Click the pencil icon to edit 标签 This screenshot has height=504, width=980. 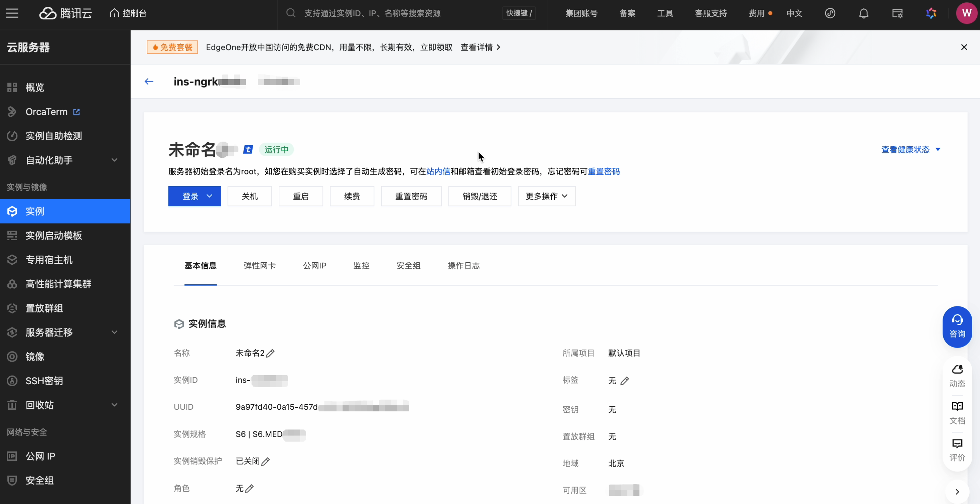pos(625,381)
